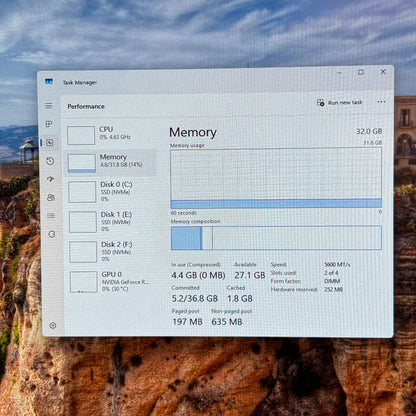Screen dimensions: 416x416
Task: Open the Users sidebar icon
Action: 51,197
